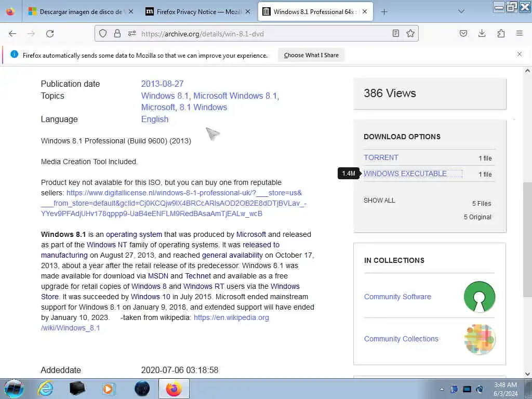The image size is (532, 399).
Task: Close the Windows 8.1 Professional tab
Action: (365, 12)
